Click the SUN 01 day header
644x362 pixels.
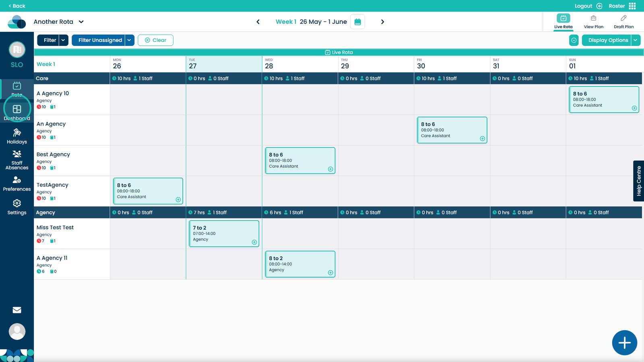(604, 64)
